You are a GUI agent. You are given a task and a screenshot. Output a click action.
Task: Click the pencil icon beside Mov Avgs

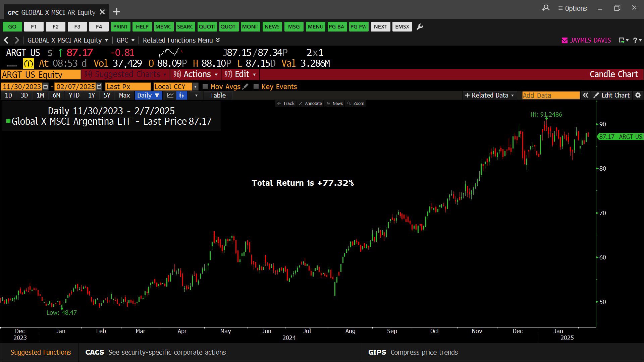click(246, 86)
